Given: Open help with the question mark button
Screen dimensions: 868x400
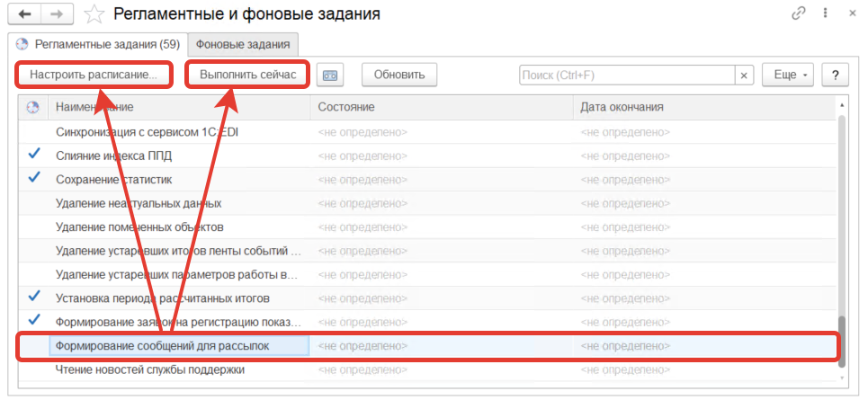Looking at the screenshot, I should click(x=836, y=75).
